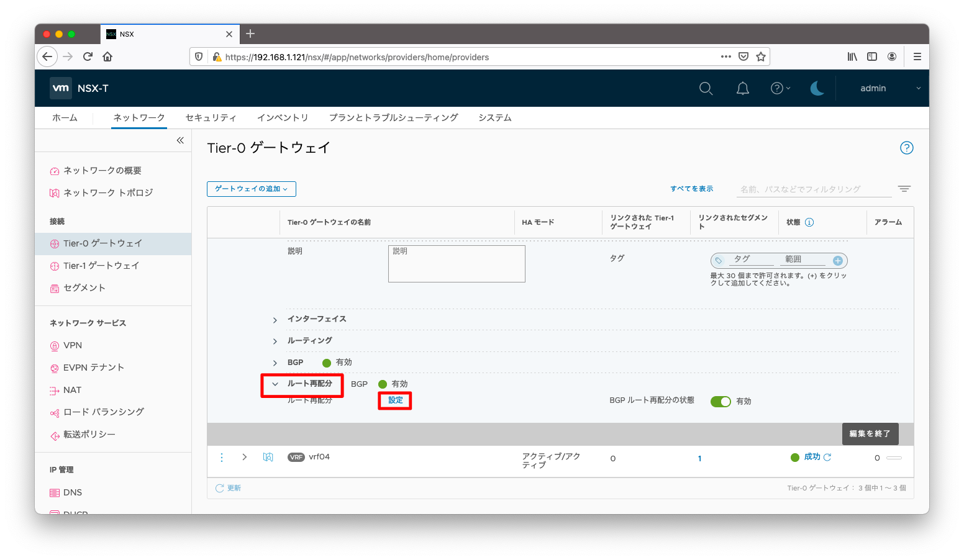Click 編集を終了 button

click(870, 434)
